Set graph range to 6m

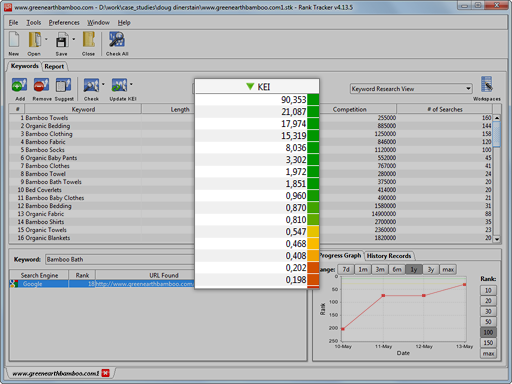pos(397,269)
